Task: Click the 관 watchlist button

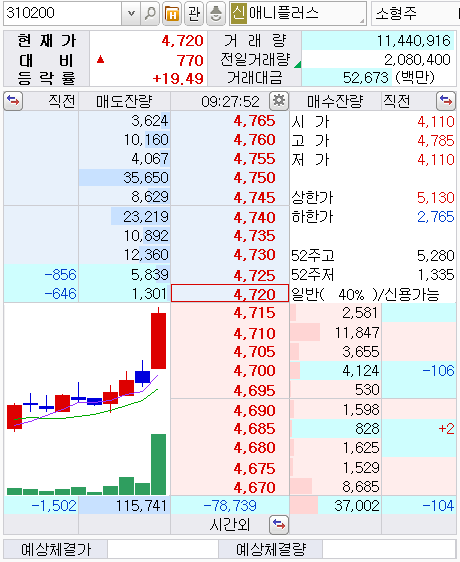Action: pyautogui.click(x=194, y=14)
